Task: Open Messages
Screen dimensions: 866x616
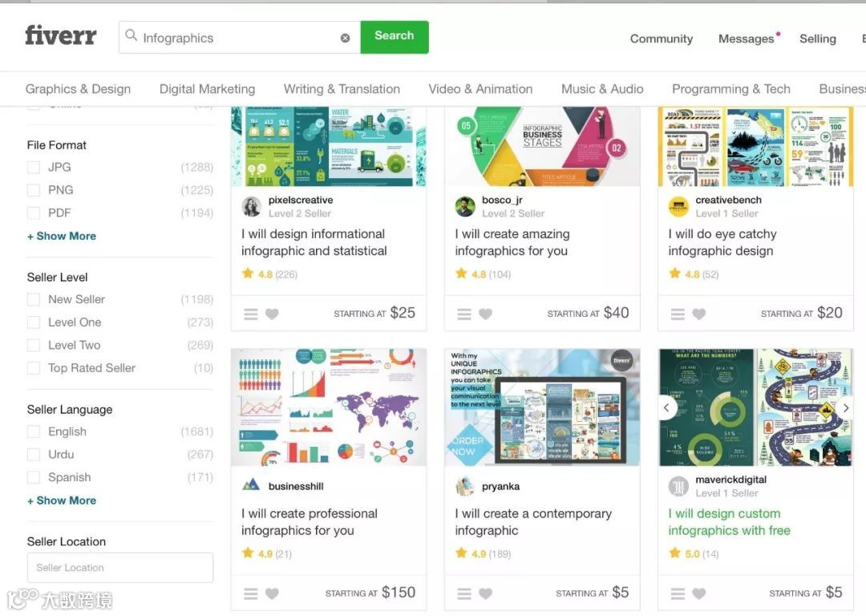Action: coord(747,38)
